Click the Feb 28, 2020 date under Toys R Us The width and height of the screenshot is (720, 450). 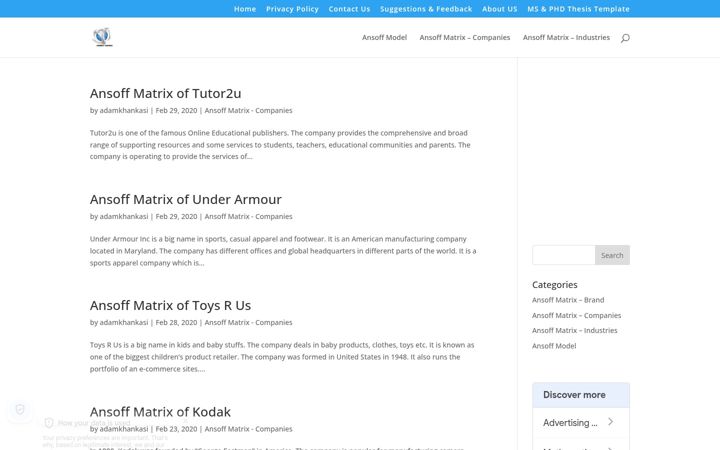(x=176, y=322)
